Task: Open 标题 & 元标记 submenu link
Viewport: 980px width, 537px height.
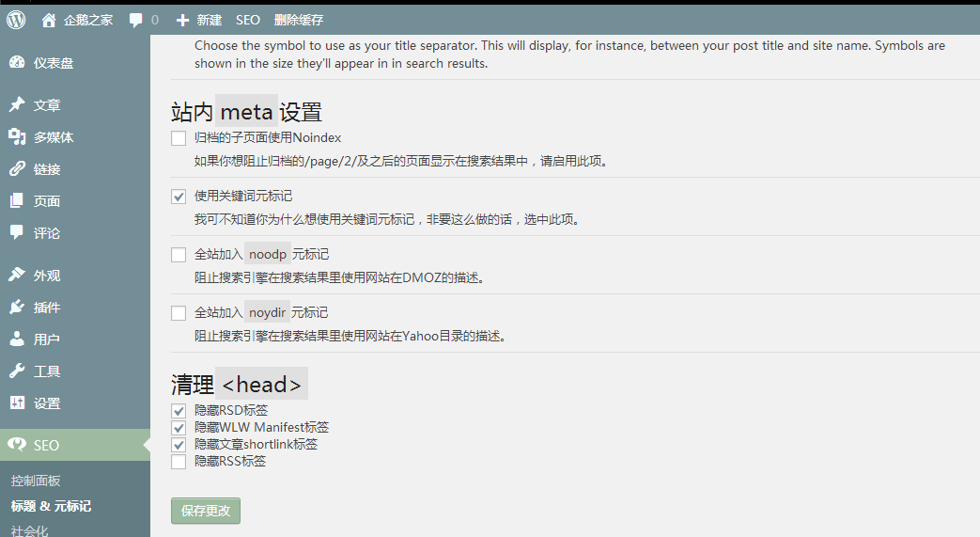Action: (x=51, y=506)
